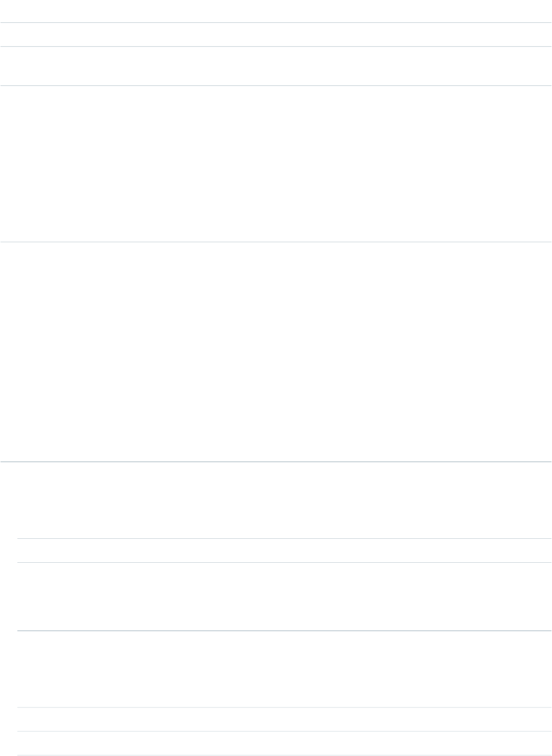The height and width of the screenshot is (756, 552).
Task: Select the second indented divider line
Action: coord(284,563)
